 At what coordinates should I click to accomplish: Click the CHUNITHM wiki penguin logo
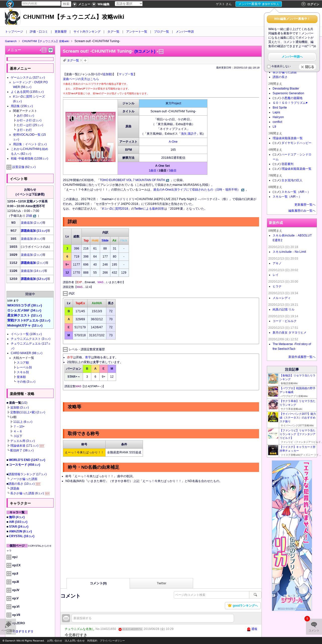[13, 17]
